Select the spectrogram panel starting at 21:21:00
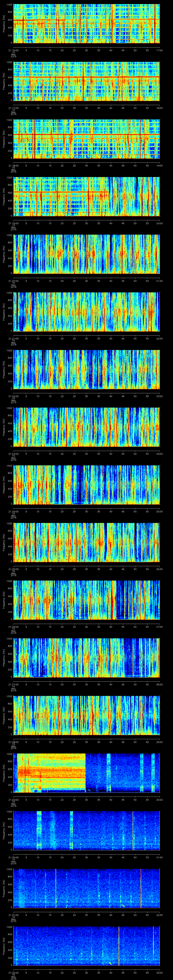 pyautogui.click(x=87, y=312)
